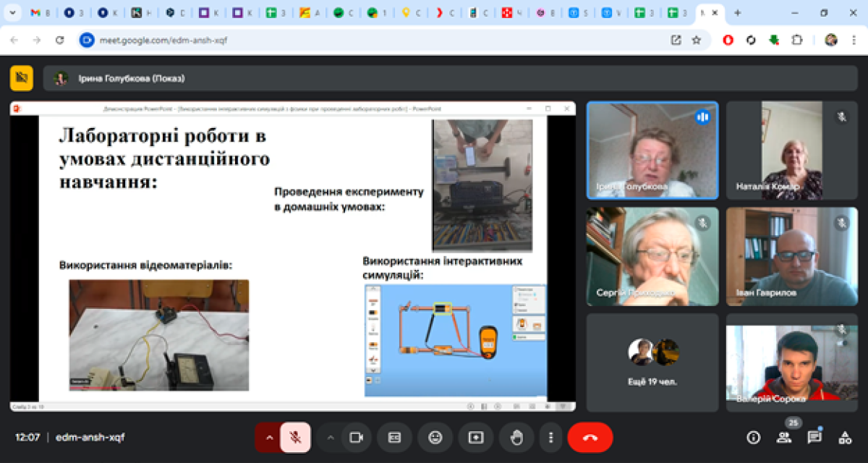Unmute the microphone
Image resolution: width=868 pixels, height=463 pixels.
[x=295, y=438]
